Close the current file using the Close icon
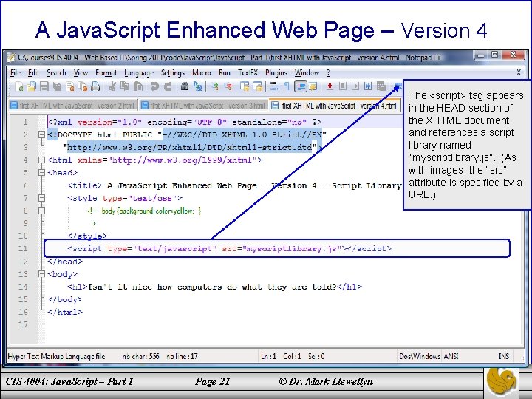 (70, 86)
